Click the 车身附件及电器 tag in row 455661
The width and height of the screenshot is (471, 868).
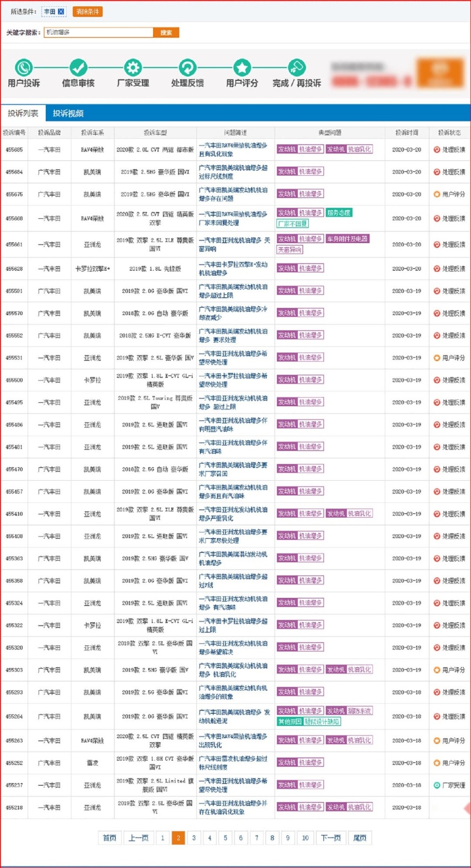point(347,239)
